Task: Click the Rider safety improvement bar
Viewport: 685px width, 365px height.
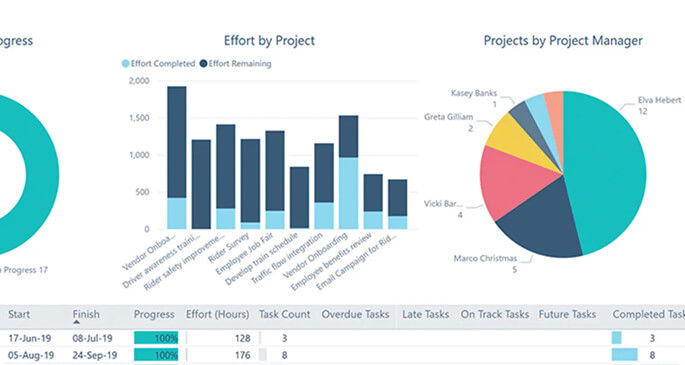Action: pyautogui.click(x=225, y=177)
